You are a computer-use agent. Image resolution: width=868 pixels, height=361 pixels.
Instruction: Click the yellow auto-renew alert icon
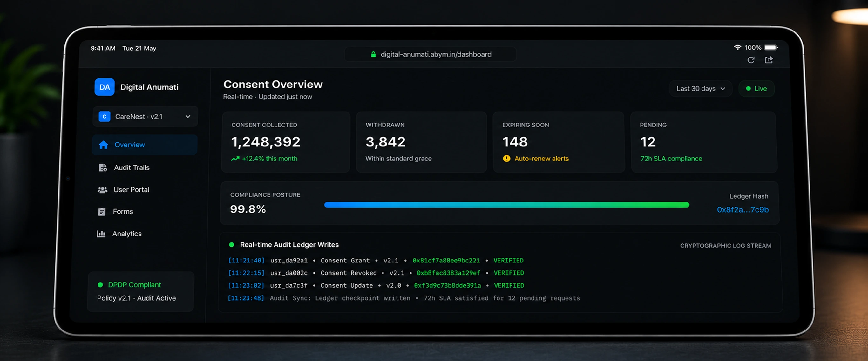[506, 159]
